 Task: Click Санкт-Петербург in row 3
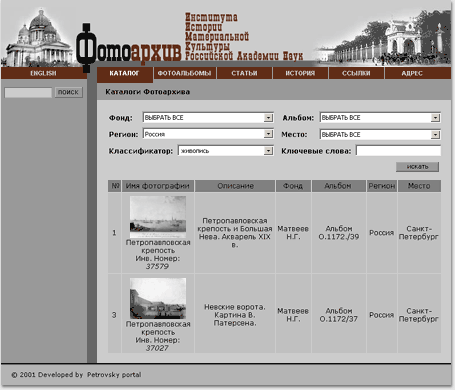(419, 315)
